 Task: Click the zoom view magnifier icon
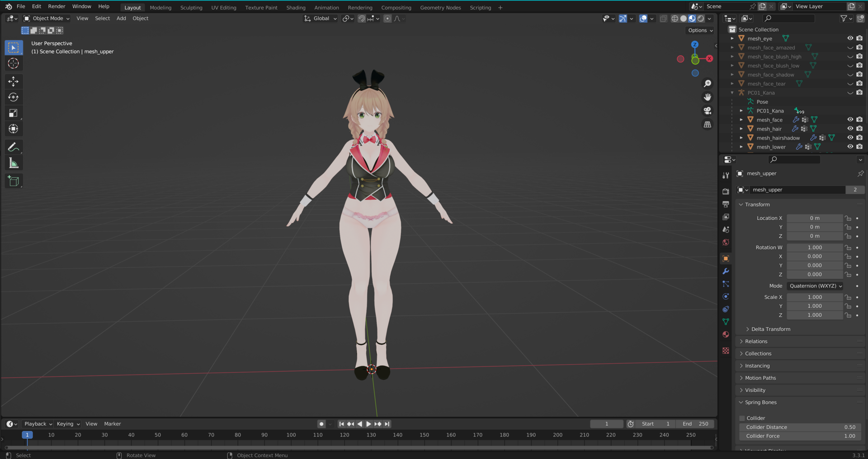coord(708,84)
